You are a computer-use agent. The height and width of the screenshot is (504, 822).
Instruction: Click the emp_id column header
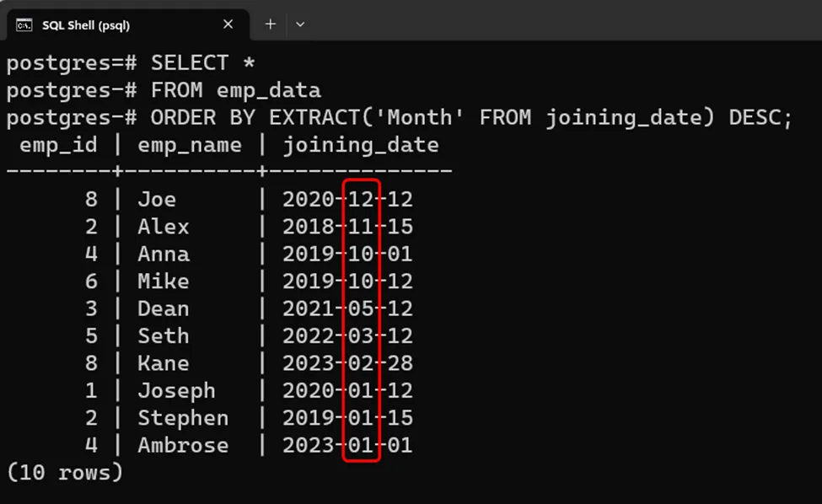[x=58, y=145]
